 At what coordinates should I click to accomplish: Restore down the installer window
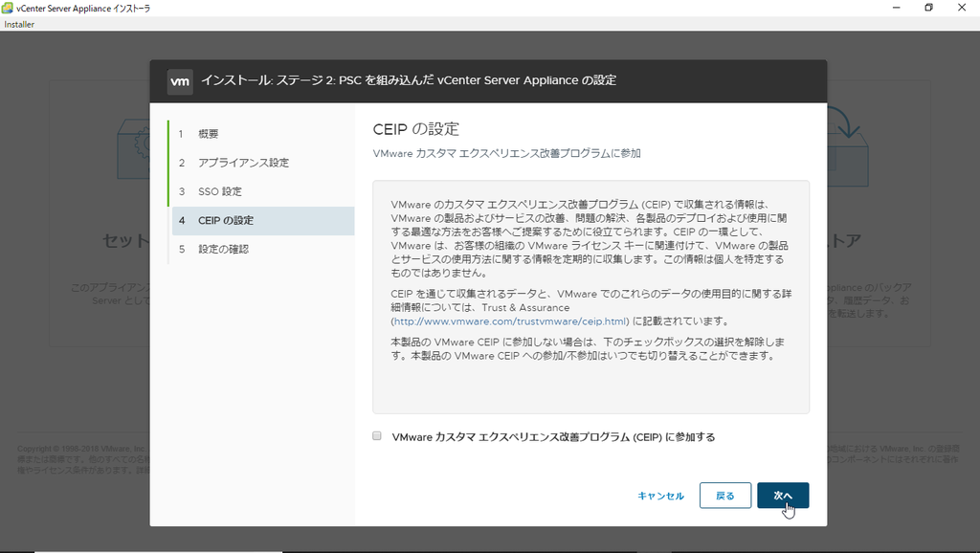928,8
